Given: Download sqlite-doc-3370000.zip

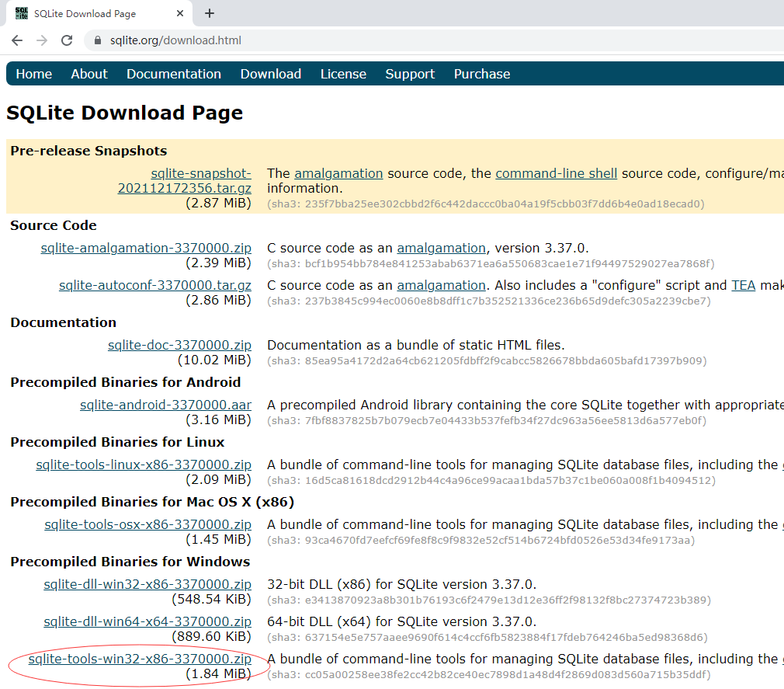Looking at the screenshot, I should pos(179,345).
